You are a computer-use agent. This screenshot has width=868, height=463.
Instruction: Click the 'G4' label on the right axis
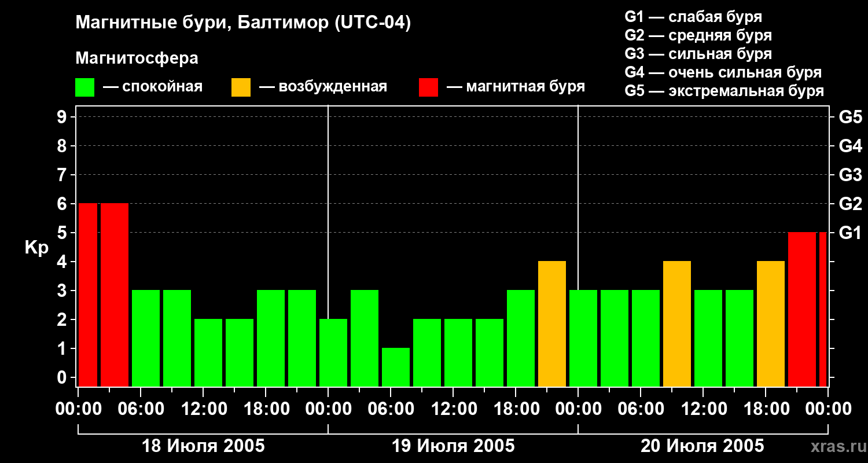tap(850, 146)
